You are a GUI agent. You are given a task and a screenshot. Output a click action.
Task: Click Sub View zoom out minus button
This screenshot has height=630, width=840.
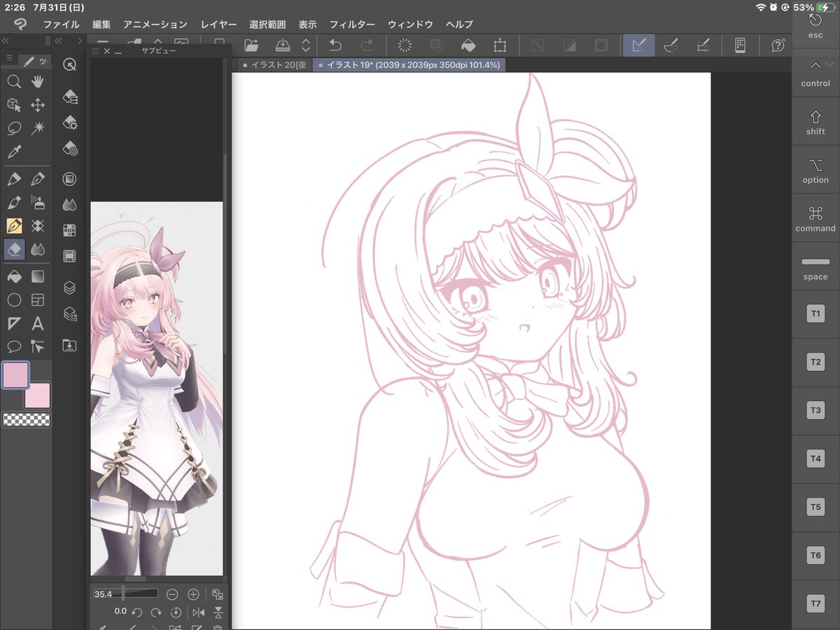point(172,594)
